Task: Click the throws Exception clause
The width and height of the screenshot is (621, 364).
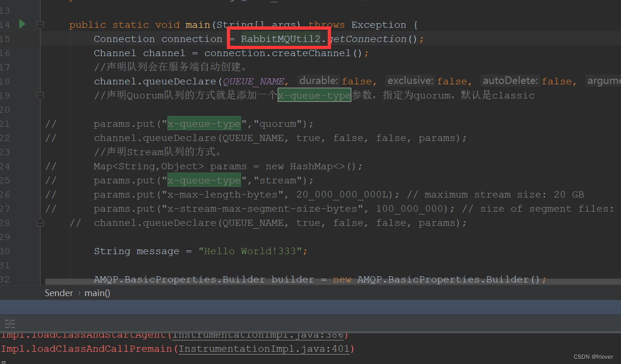Action: [x=357, y=25]
